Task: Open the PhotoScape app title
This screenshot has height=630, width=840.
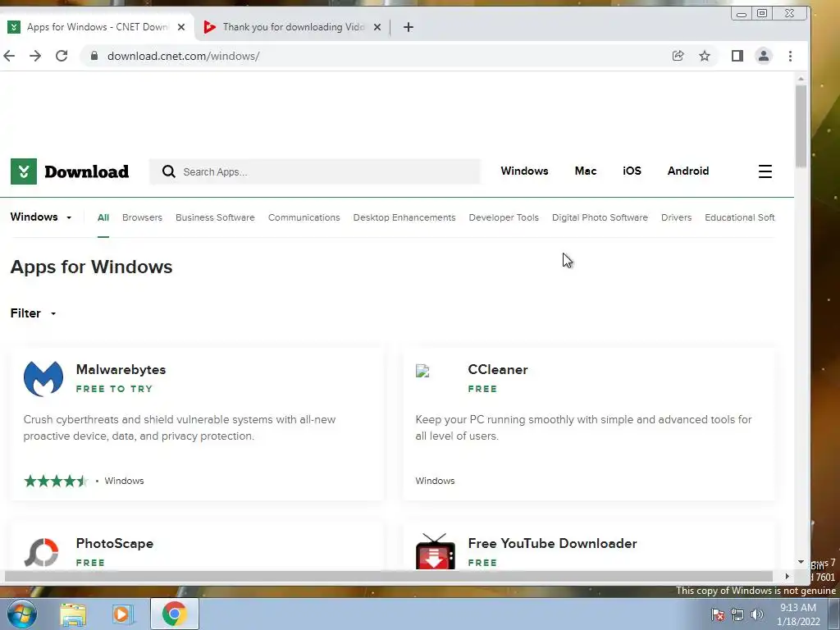Action: 115,543
